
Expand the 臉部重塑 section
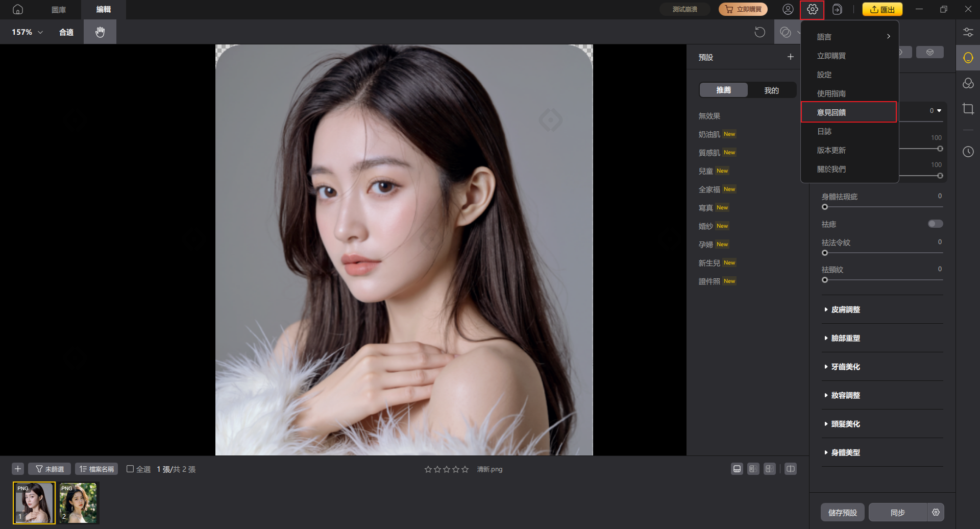click(845, 338)
